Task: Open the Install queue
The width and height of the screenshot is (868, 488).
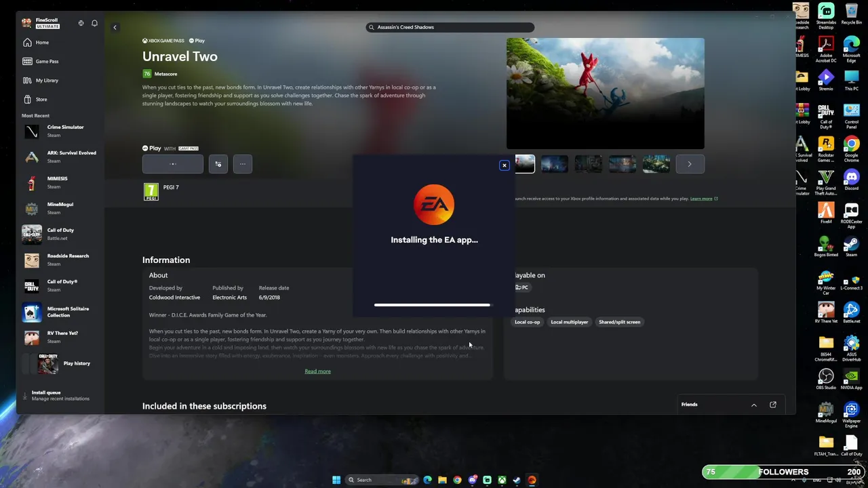Action: point(60,395)
